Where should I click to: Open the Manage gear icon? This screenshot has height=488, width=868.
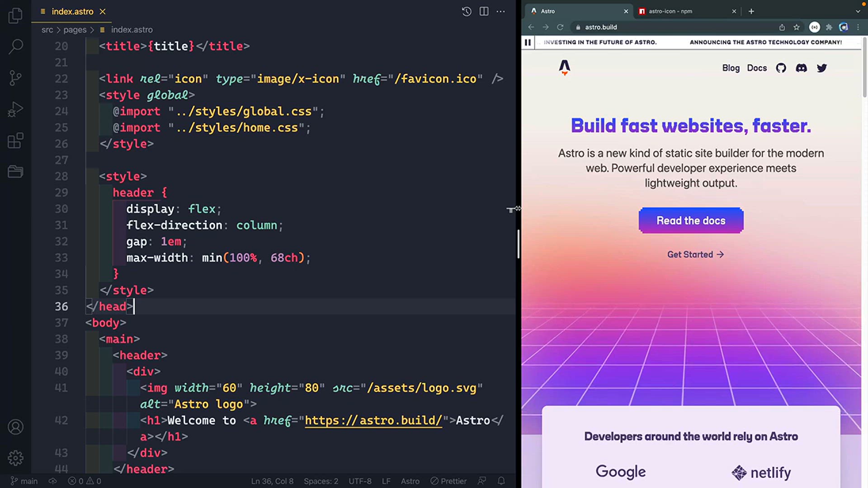(15, 458)
